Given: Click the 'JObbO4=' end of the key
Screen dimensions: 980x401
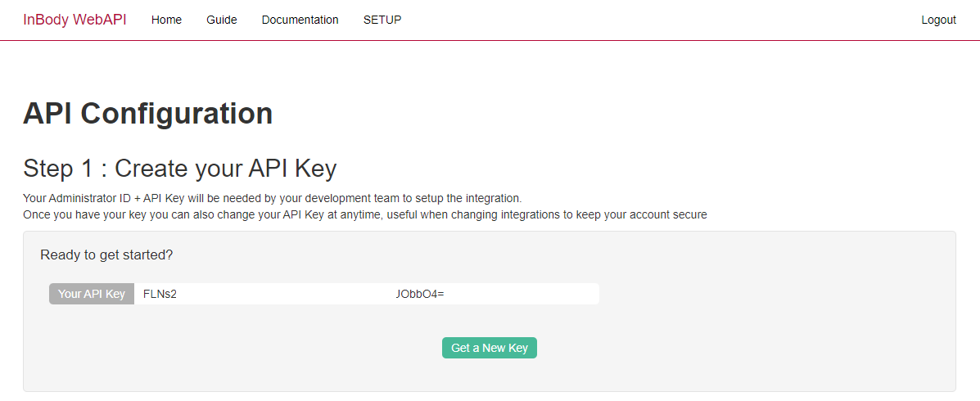Looking at the screenshot, I should click(419, 294).
